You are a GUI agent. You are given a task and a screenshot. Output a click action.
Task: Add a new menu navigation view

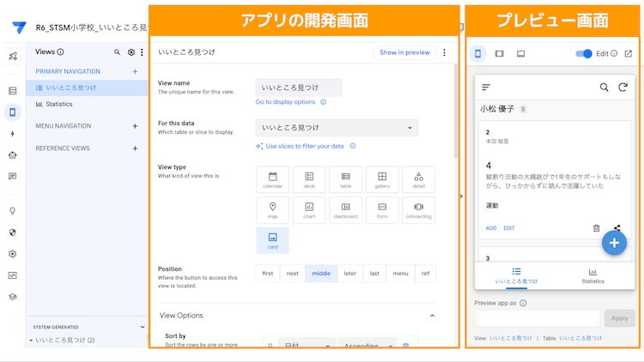pos(135,126)
